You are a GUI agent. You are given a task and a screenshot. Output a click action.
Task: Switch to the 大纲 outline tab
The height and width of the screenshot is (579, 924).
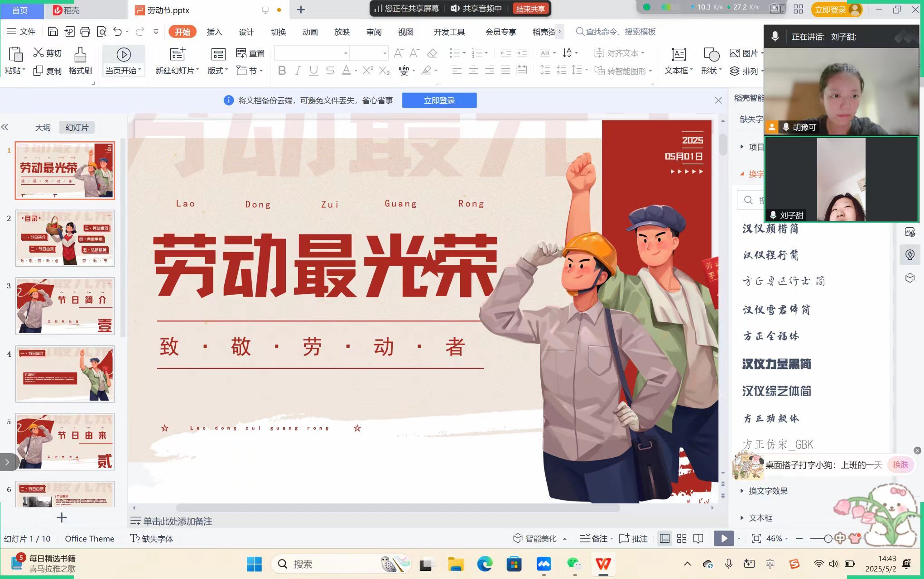pyautogui.click(x=43, y=128)
